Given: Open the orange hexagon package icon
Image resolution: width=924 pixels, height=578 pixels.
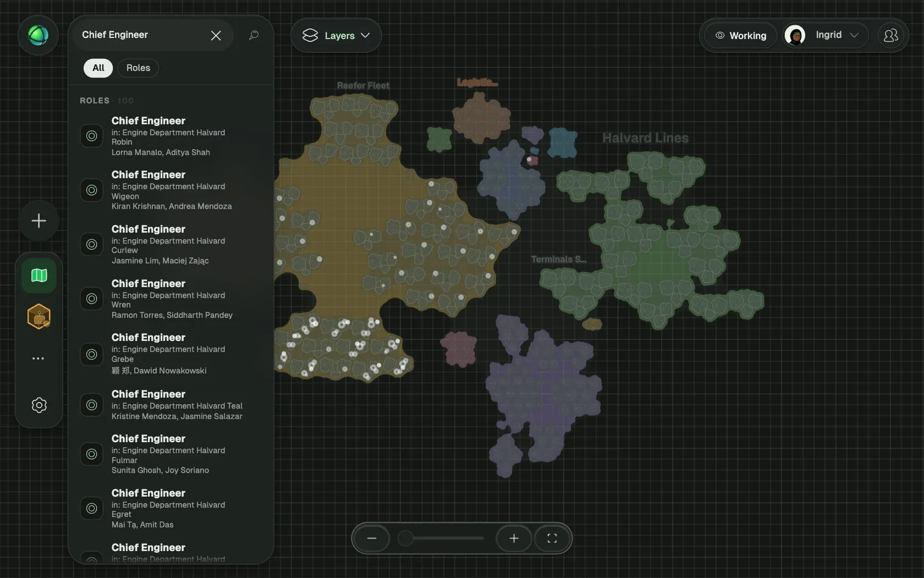Looking at the screenshot, I should point(39,317).
